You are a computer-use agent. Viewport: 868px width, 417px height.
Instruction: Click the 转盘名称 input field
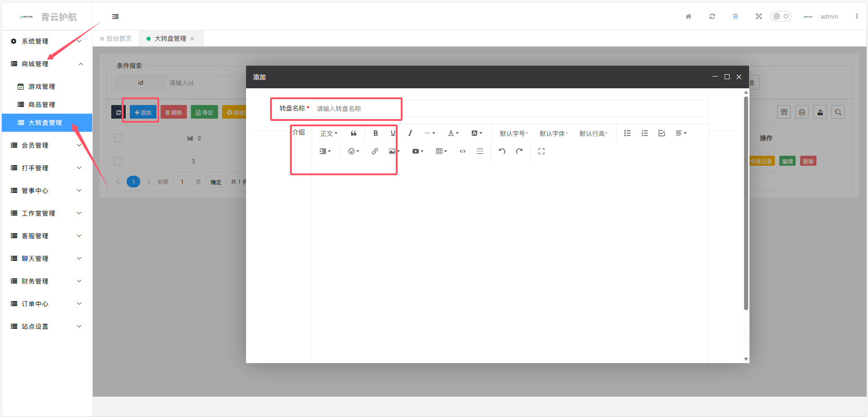(509, 109)
